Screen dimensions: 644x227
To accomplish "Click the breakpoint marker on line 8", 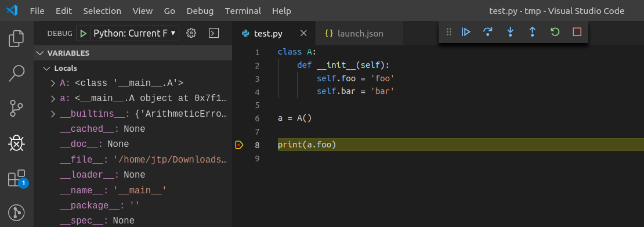I will click(239, 145).
